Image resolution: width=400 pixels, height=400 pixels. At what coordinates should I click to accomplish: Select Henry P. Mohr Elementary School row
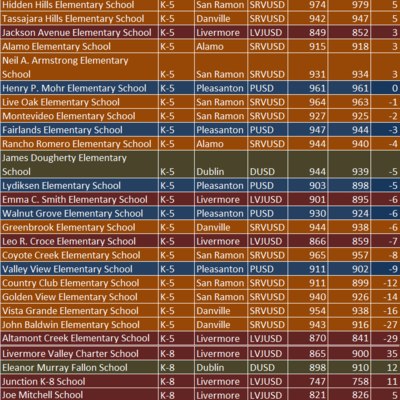pyautogui.click(x=200, y=88)
